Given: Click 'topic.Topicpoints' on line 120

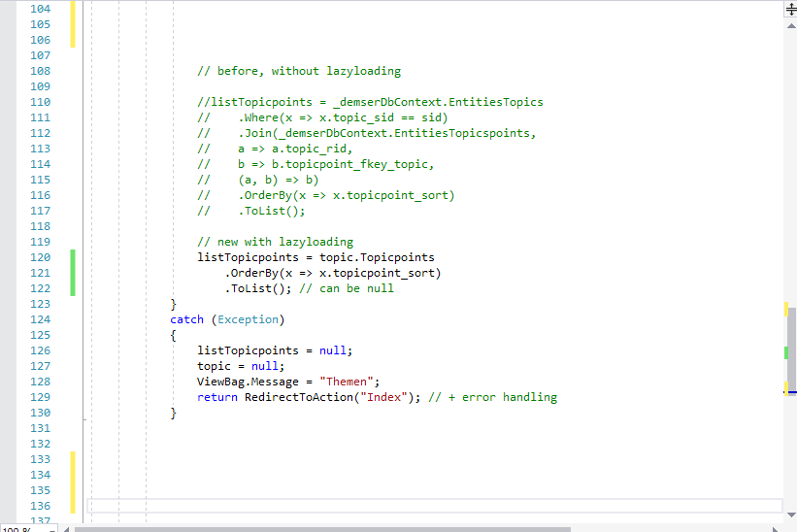Looking at the screenshot, I should coord(377,257).
